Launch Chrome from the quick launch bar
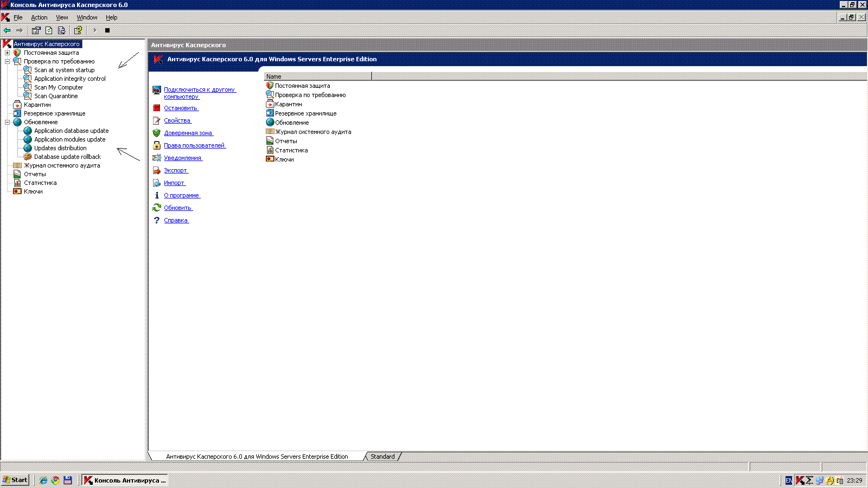This screenshot has width=868, height=488. (55, 480)
